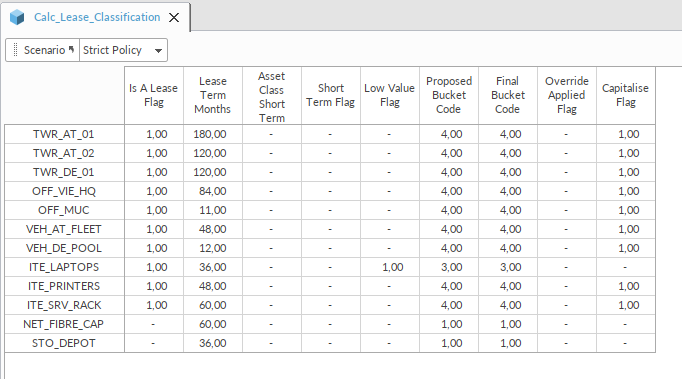The height and width of the screenshot is (379, 682).
Task: Select the TWR_AT_01 row header
Action: point(64,134)
